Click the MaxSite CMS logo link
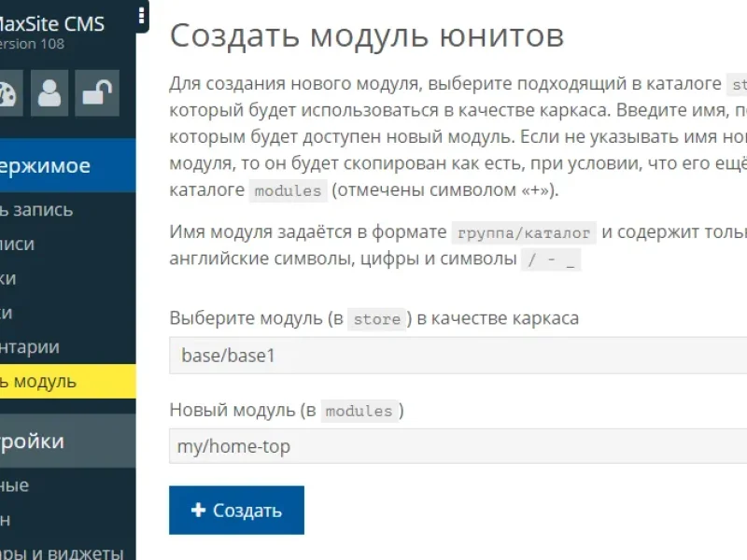This screenshot has height=560, width=747. 51,23
